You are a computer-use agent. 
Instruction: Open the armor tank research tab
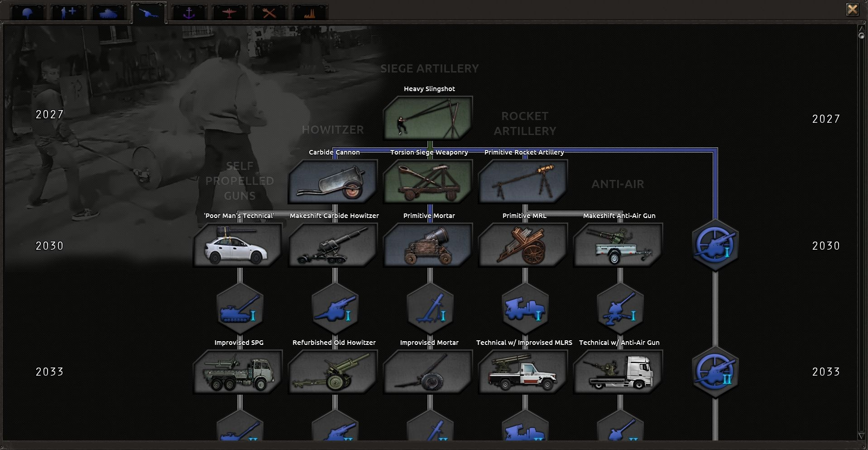click(x=109, y=12)
